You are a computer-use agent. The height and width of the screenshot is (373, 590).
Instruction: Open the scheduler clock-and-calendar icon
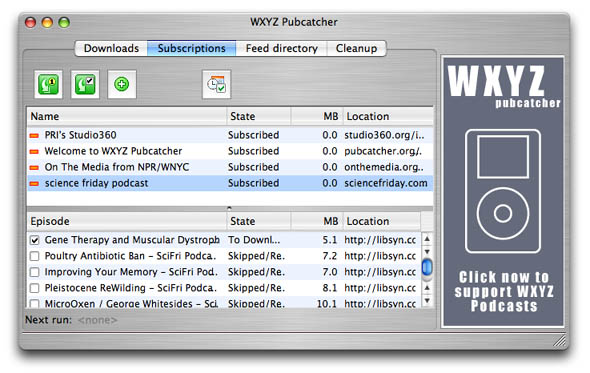pyautogui.click(x=216, y=84)
